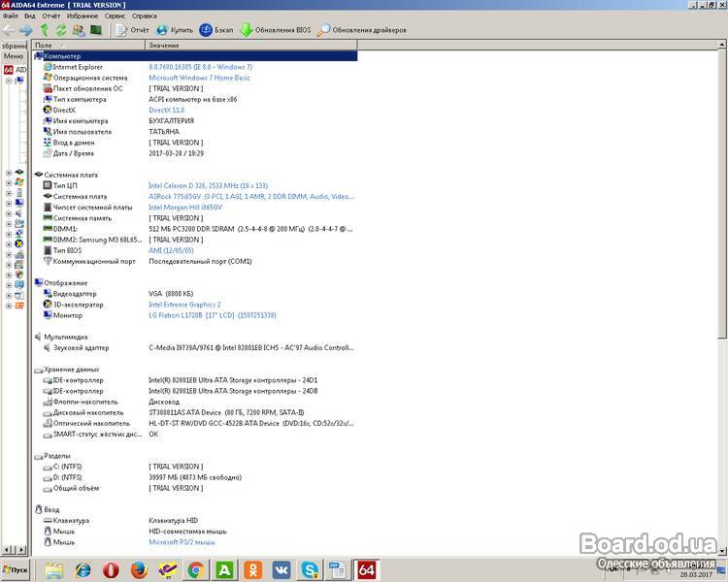Screen dimensions: 728x582
Task: Click the green Up arrow toolbar icon
Action: click(x=44, y=30)
